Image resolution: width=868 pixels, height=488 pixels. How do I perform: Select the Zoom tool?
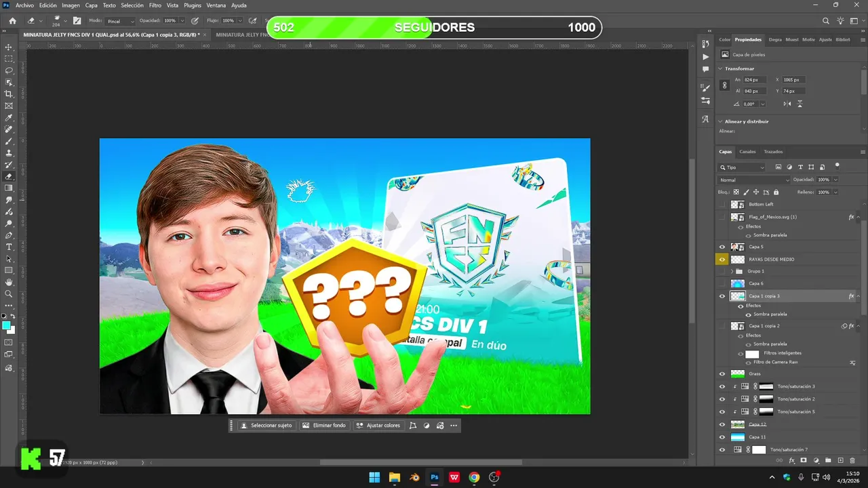click(x=9, y=294)
